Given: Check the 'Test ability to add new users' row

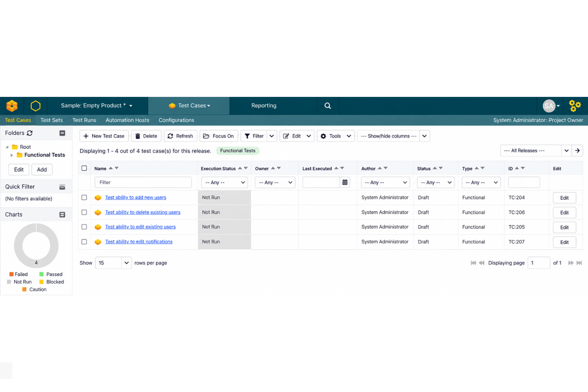Looking at the screenshot, I should click(84, 197).
